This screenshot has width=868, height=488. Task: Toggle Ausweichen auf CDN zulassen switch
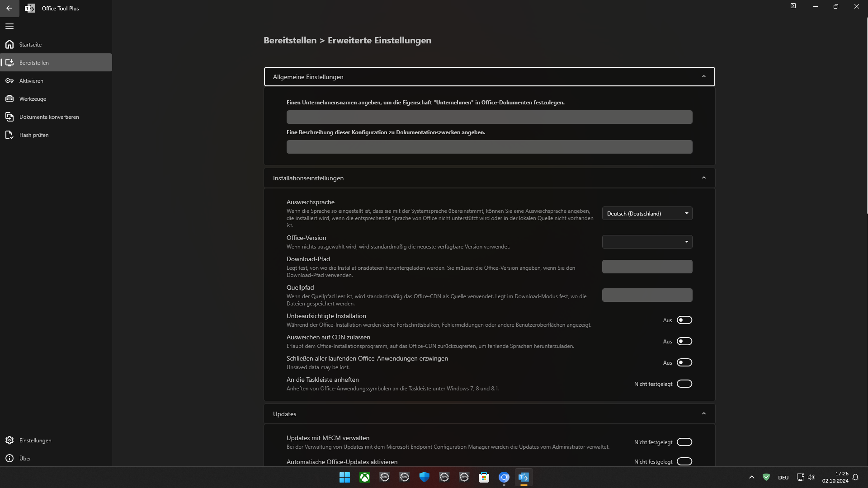(684, 341)
